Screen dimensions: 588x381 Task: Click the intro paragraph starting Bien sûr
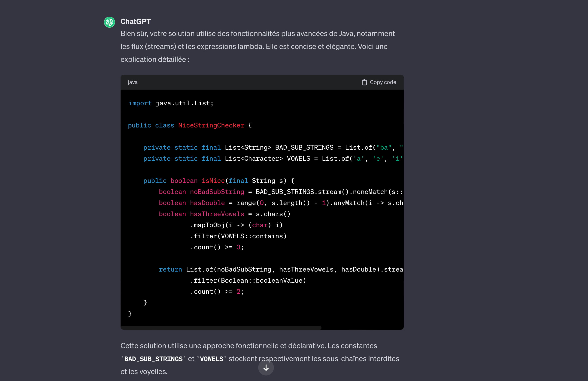click(x=258, y=46)
